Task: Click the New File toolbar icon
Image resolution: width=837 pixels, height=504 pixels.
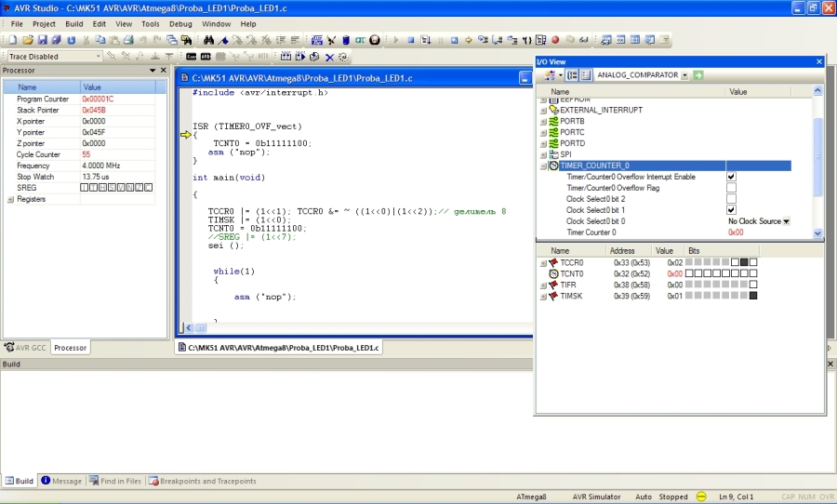Action: (x=12, y=40)
